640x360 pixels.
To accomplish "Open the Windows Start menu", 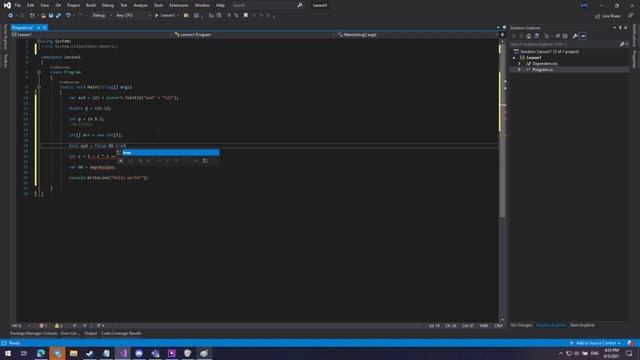I will pos(8,353).
